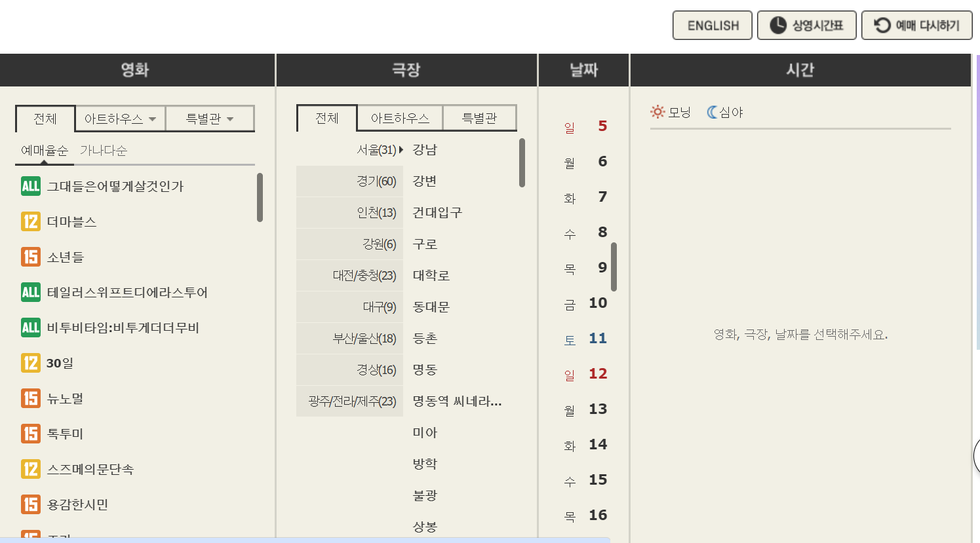This screenshot has height=543, width=980.
Task: Click the moon icon for 심야 screenings
Action: (x=712, y=112)
